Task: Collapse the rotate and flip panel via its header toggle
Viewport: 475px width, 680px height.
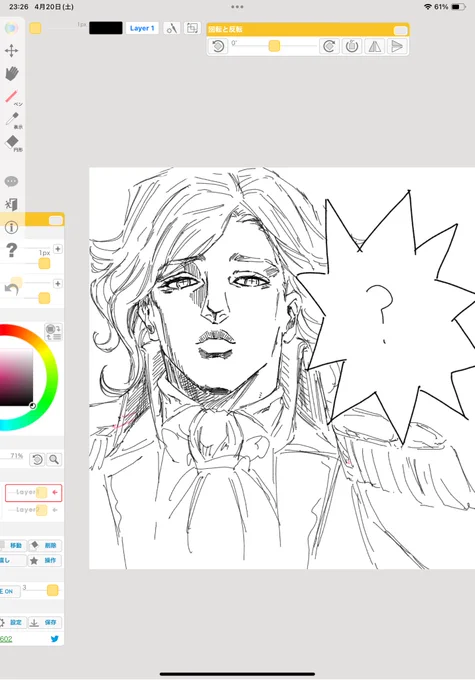Action: pyautogui.click(x=400, y=30)
